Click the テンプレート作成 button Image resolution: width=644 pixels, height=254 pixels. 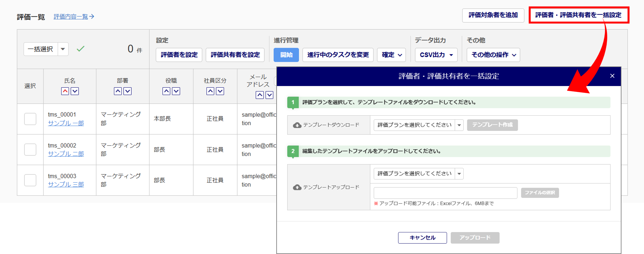click(x=492, y=125)
